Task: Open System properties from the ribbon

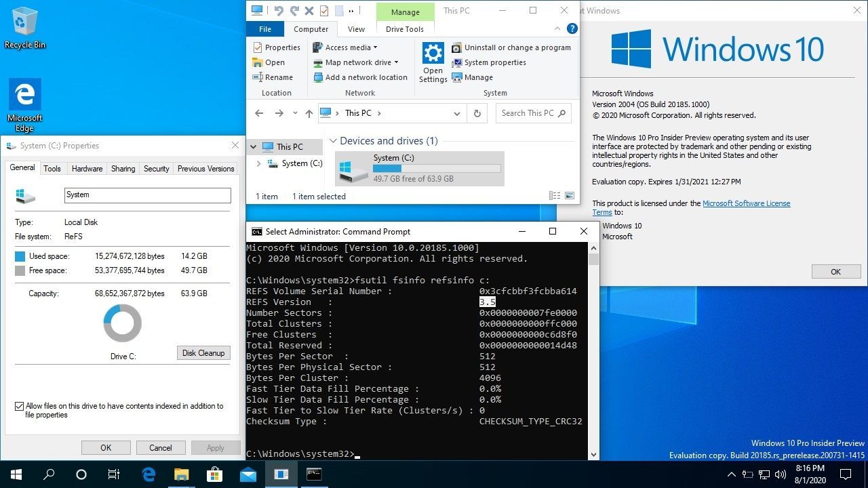Action: tap(489, 62)
